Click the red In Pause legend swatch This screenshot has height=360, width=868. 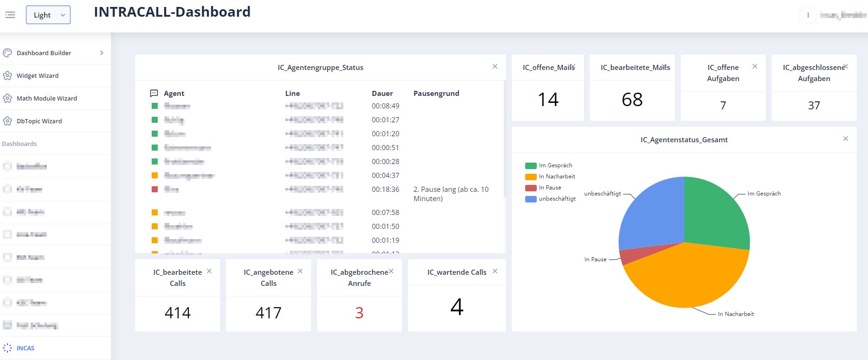[x=531, y=188]
